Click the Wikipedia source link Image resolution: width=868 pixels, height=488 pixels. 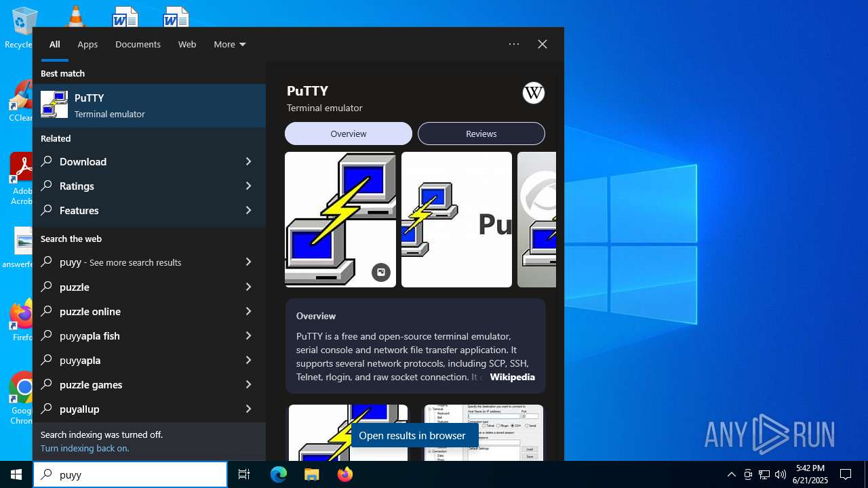(x=512, y=377)
